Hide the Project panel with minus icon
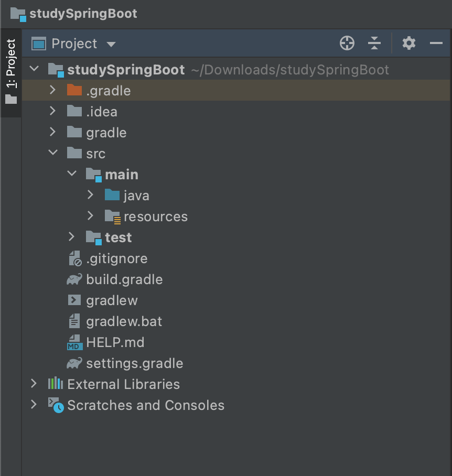The image size is (452, 476). [436, 44]
